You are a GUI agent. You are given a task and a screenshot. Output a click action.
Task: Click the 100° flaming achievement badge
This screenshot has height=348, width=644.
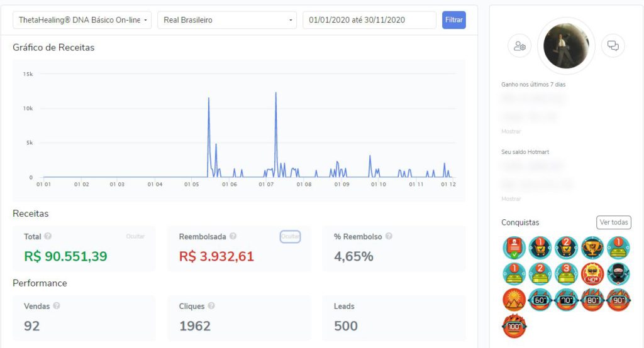click(x=514, y=326)
